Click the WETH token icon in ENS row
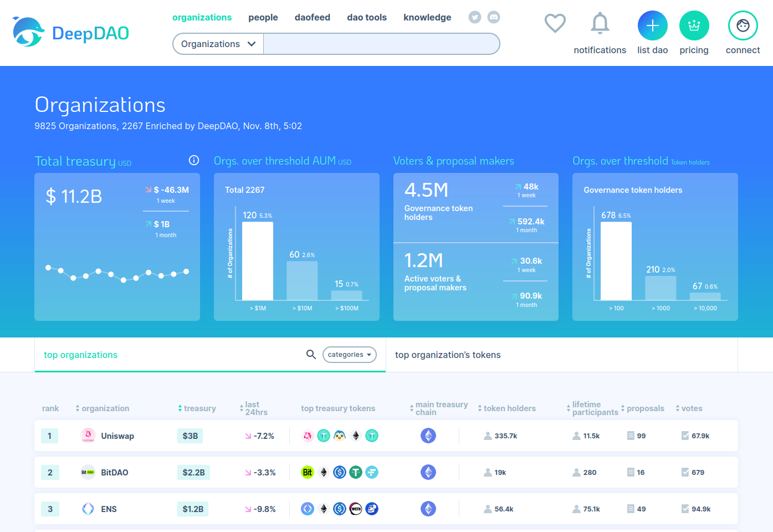This screenshot has height=532, width=773. 356,509
